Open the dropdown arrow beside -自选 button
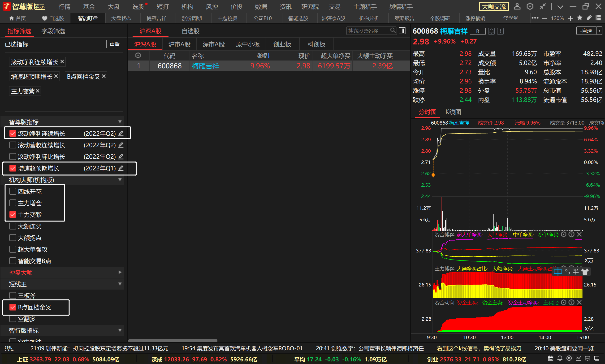605x364 pixels. 599,31
